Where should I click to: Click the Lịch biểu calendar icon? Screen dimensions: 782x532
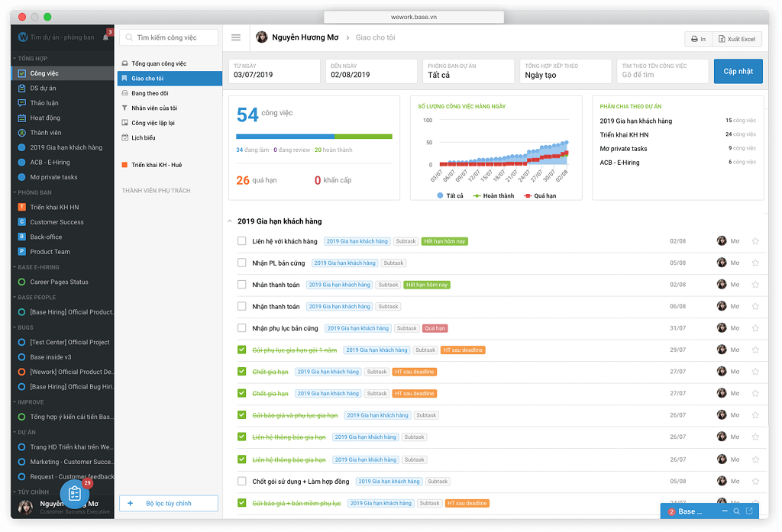[x=124, y=137]
